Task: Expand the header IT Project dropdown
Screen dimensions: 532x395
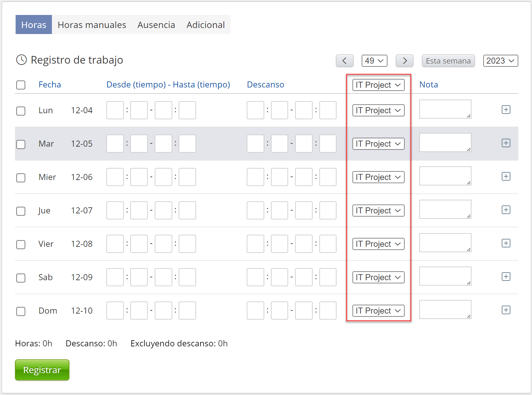Action: coord(378,85)
